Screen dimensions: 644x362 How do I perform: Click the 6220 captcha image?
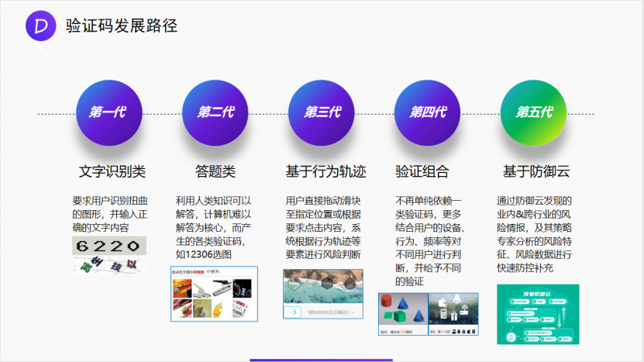coord(109,246)
